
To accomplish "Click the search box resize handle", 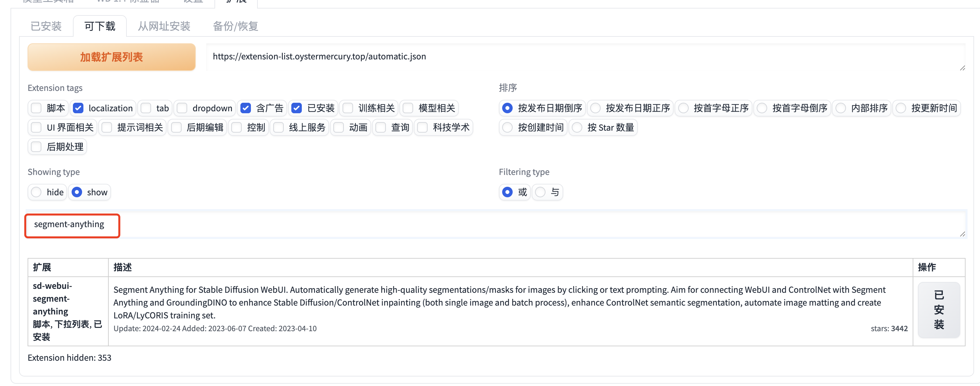I will tap(962, 234).
